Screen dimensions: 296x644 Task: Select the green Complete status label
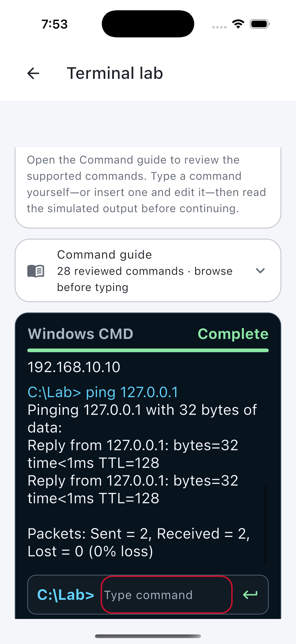[x=233, y=334]
